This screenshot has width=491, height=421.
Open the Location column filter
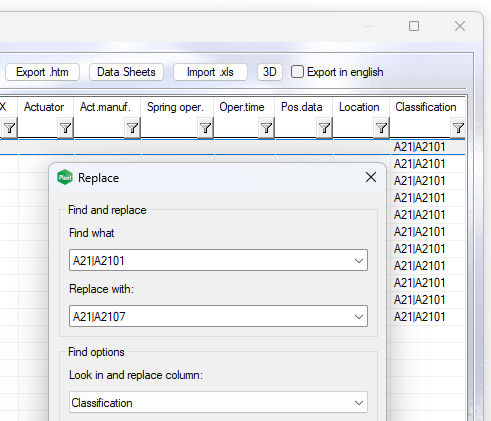pyautogui.click(x=381, y=128)
